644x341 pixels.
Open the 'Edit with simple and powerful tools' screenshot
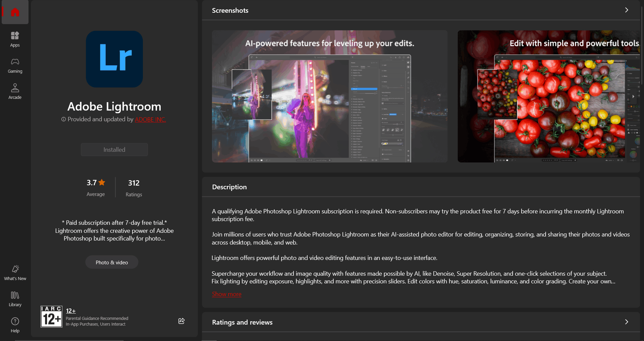pos(549,96)
